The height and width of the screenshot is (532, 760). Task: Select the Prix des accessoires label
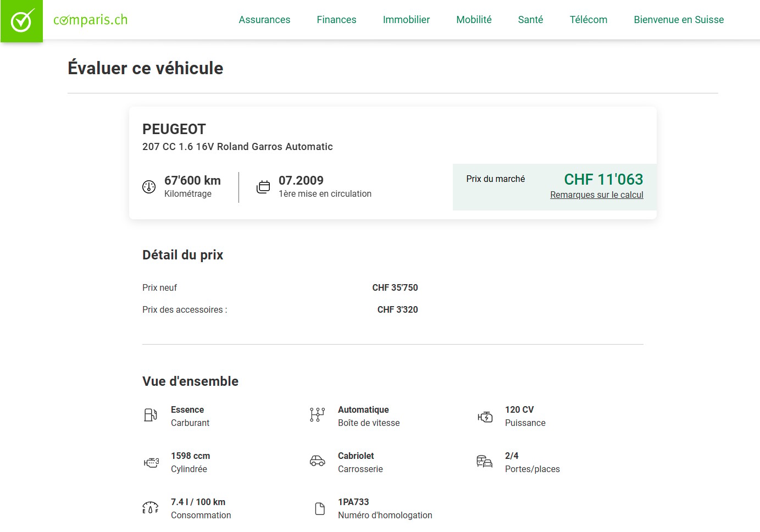tap(185, 309)
